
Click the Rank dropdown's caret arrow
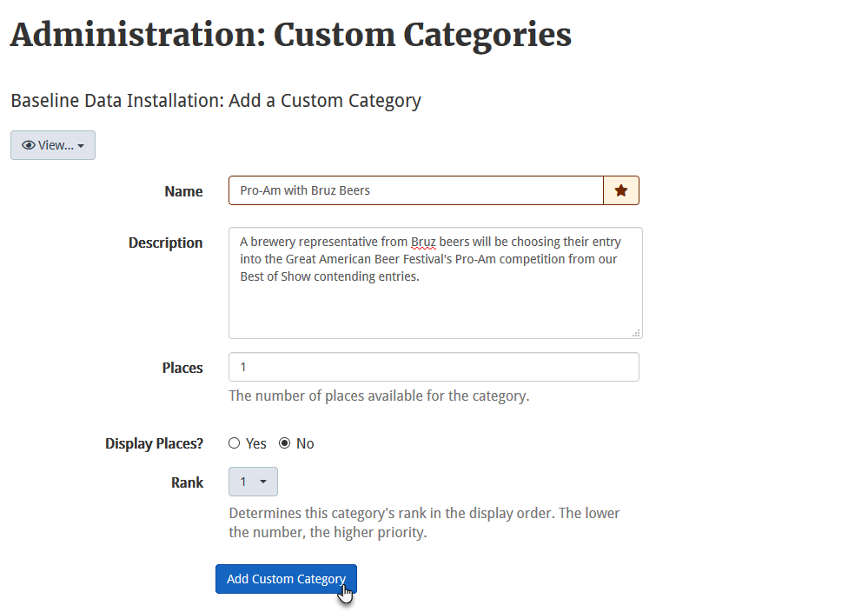click(x=263, y=482)
